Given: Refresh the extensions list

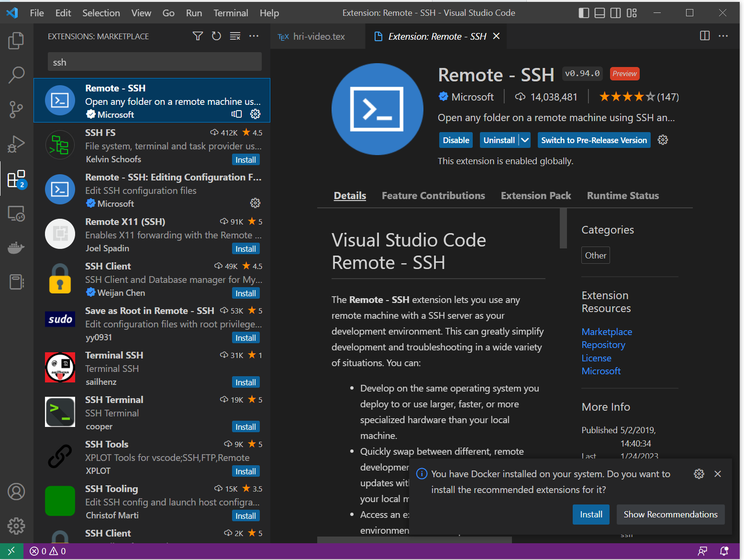Looking at the screenshot, I should (216, 36).
